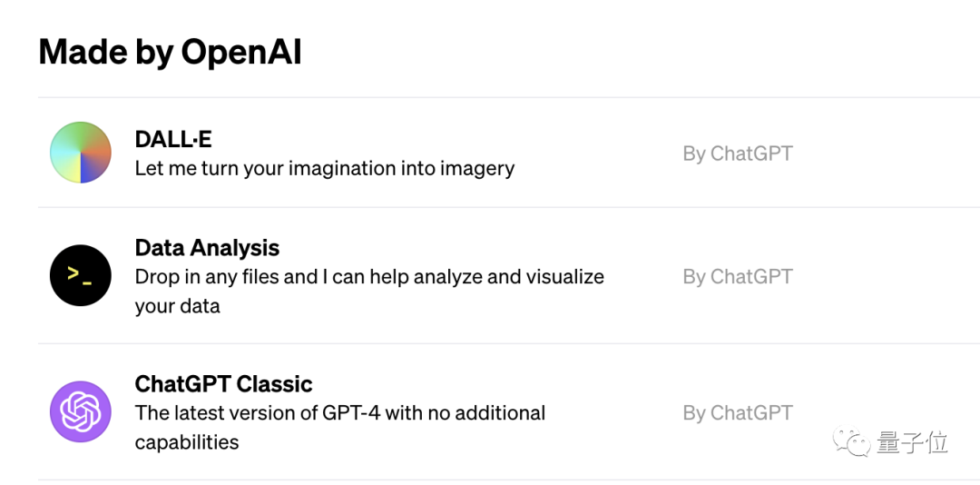Click 'By ChatGPT' in the ChatGPT Classic row

[738, 412]
